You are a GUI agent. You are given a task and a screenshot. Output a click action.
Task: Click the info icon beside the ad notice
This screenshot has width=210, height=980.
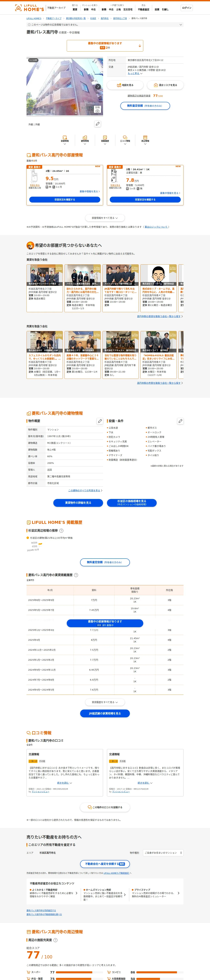point(29,25)
